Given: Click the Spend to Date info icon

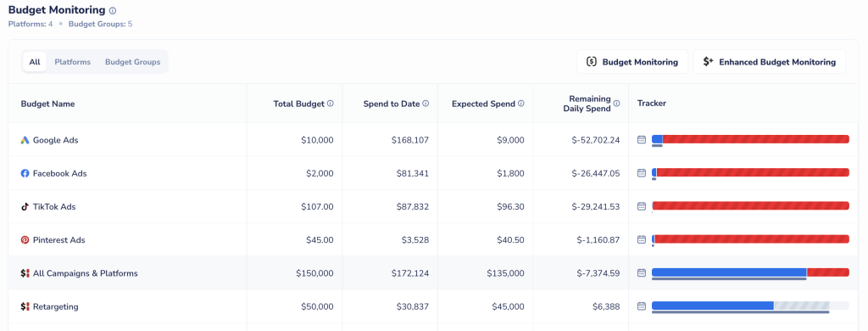Looking at the screenshot, I should [x=426, y=104].
